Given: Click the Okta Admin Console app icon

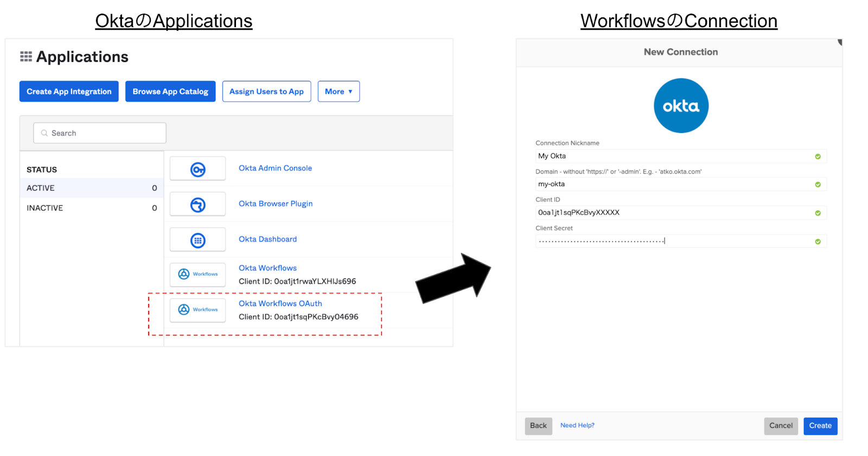Looking at the screenshot, I should pos(198,169).
